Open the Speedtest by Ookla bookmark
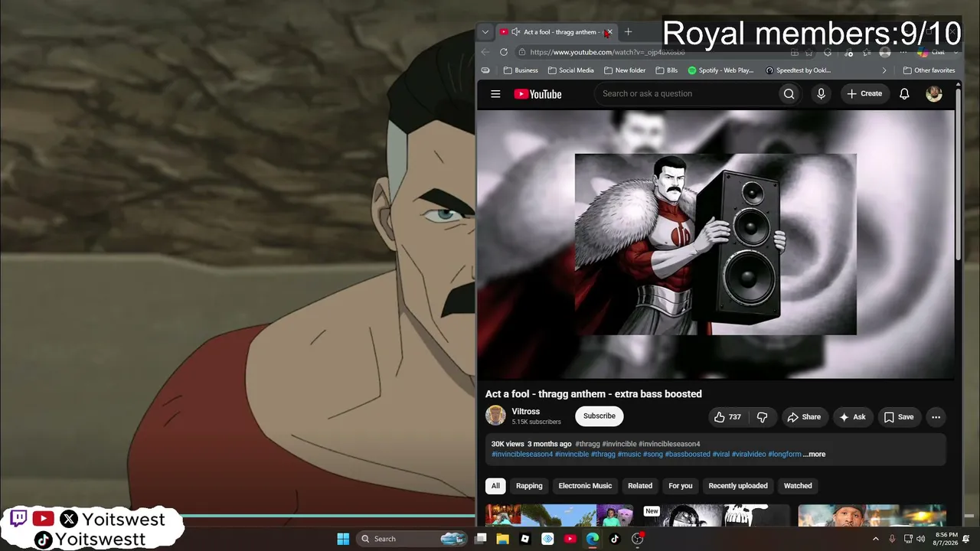The image size is (980, 551). [x=798, y=70]
